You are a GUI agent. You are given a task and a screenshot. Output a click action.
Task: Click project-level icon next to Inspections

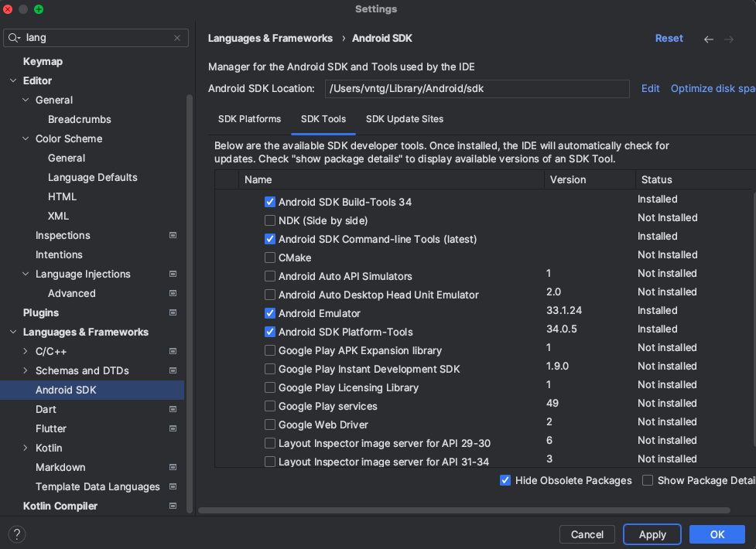173,235
